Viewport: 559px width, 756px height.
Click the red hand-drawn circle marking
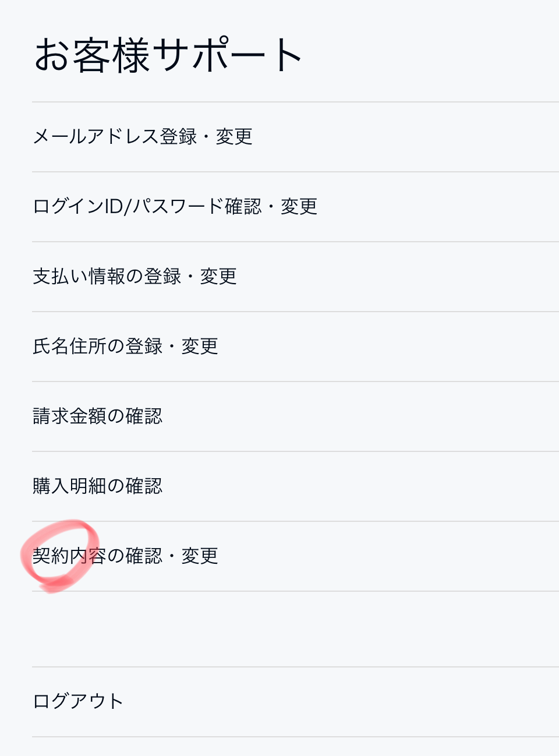tap(59, 556)
